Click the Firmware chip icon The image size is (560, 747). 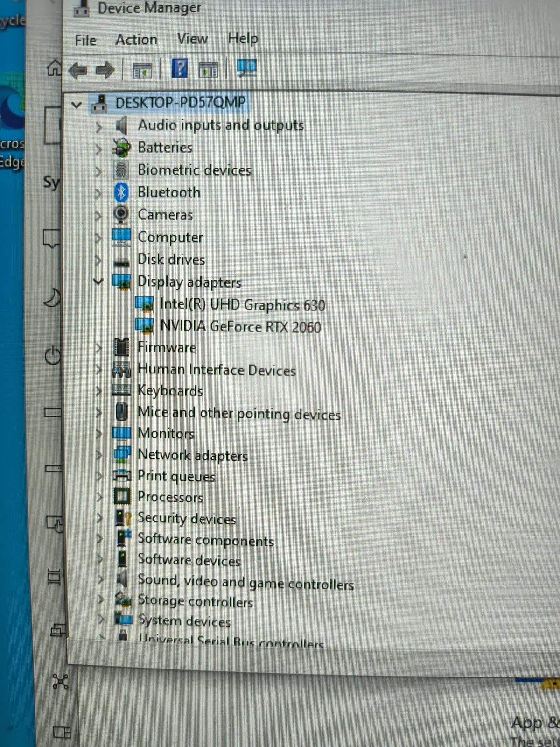(x=121, y=347)
